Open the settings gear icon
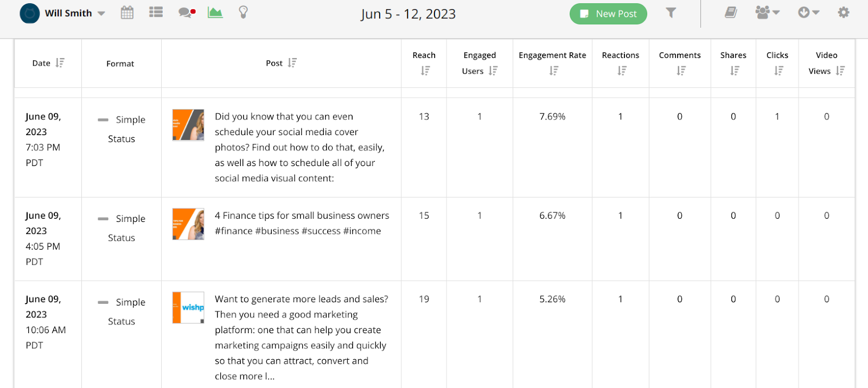The image size is (868, 388). 843,12
